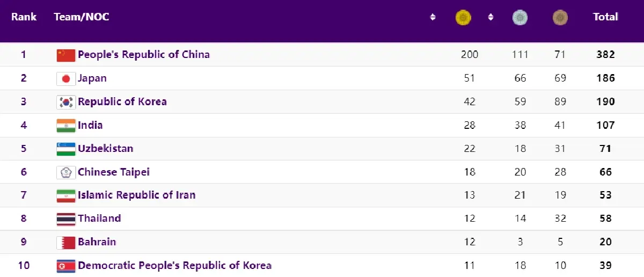Screen dimensions: 644x277
Task: Click the Total column header
Action: pos(605,17)
